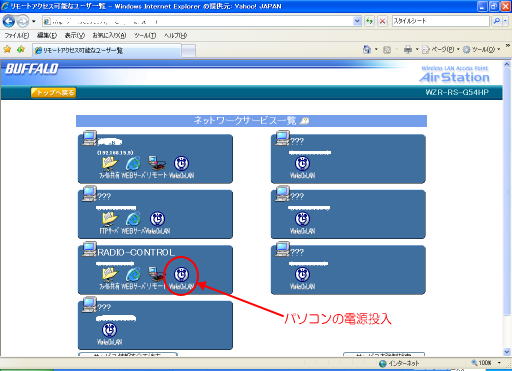Click the browser Back arrow button
The image size is (512, 371).
(x=9, y=21)
